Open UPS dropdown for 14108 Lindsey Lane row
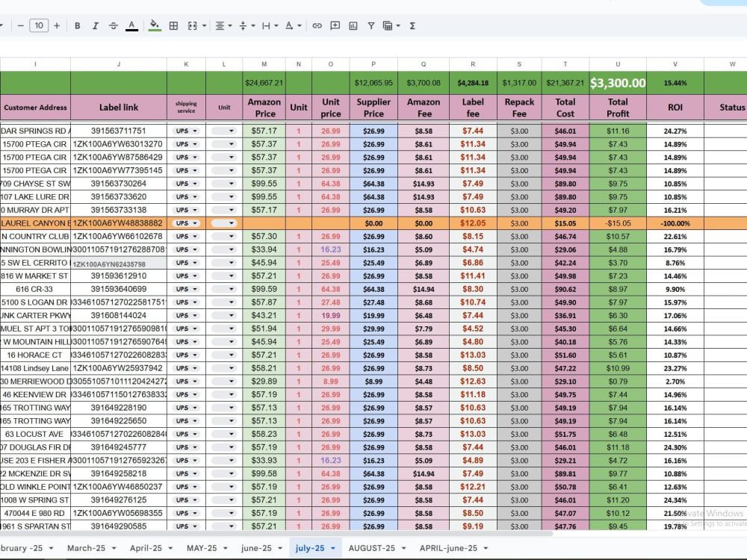Viewport: 747px width, 560px height. coord(186,368)
